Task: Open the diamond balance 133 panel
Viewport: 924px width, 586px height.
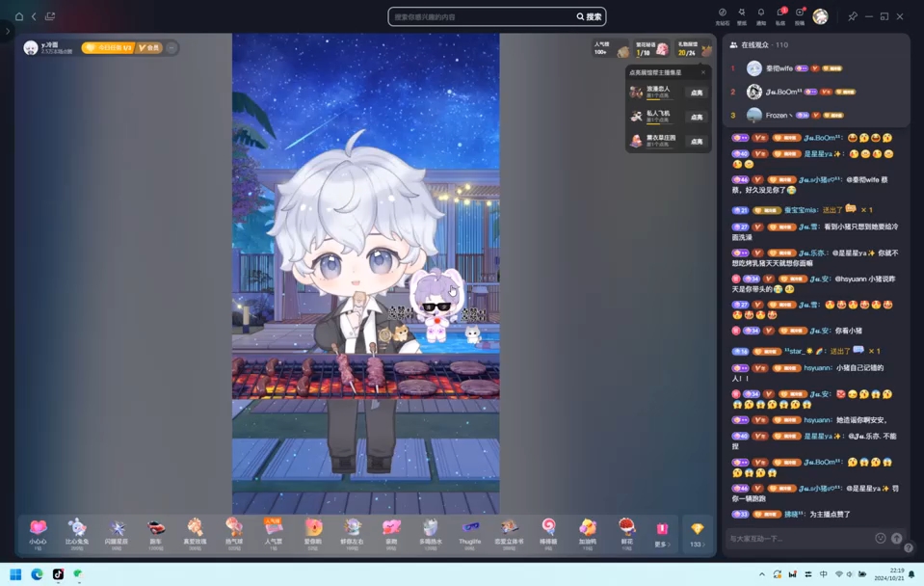Action: click(x=698, y=534)
